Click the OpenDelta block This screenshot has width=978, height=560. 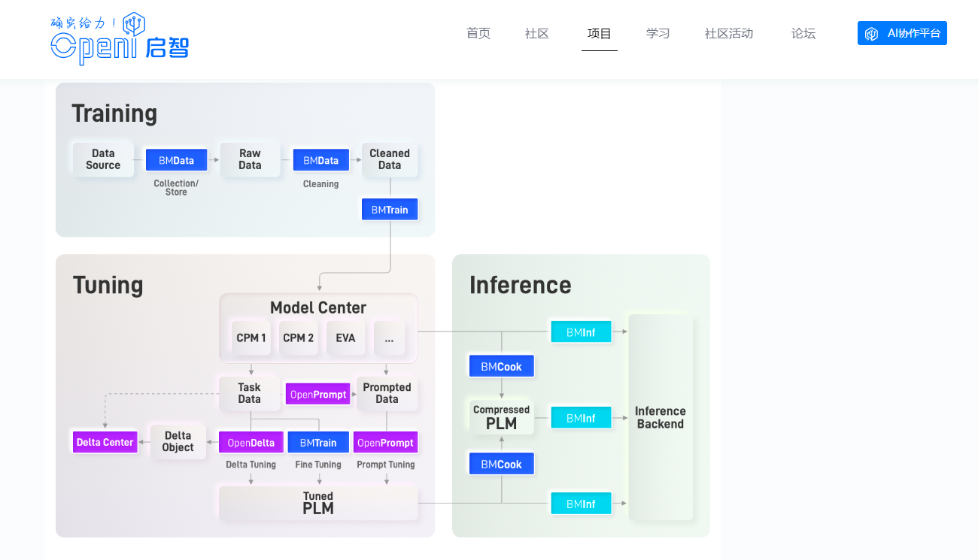coord(251,443)
